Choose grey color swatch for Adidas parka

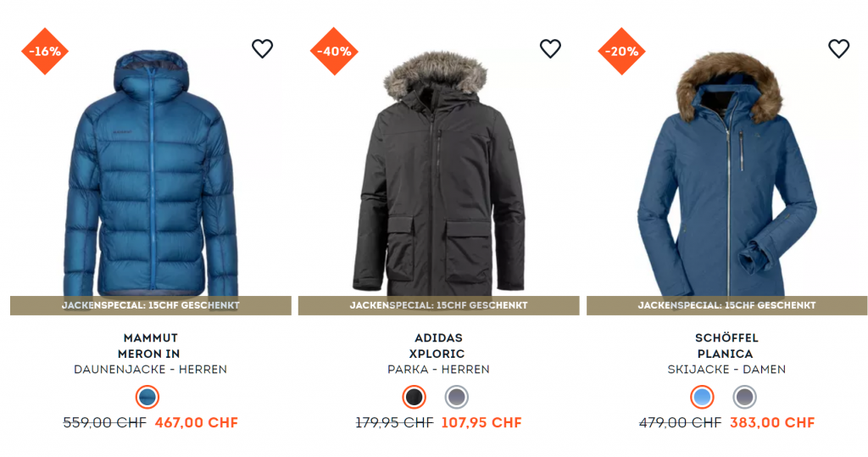tap(457, 397)
